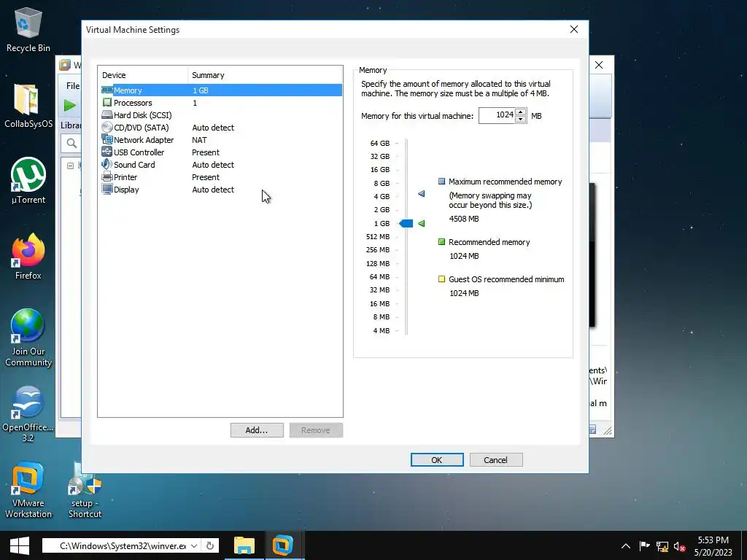Open the CollabSysOS desktop folder
The image size is (747, 560).
pos(28,106)
